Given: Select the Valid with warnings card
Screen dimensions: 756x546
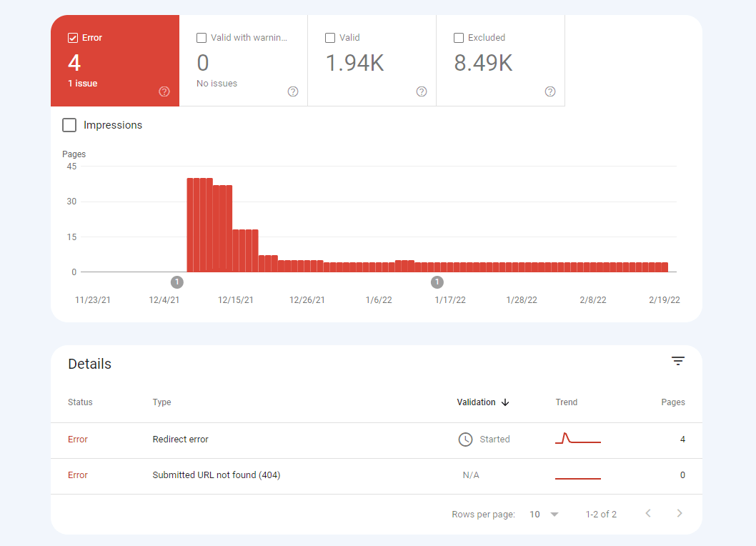Looking at the screenshot, I should (243, 60).
